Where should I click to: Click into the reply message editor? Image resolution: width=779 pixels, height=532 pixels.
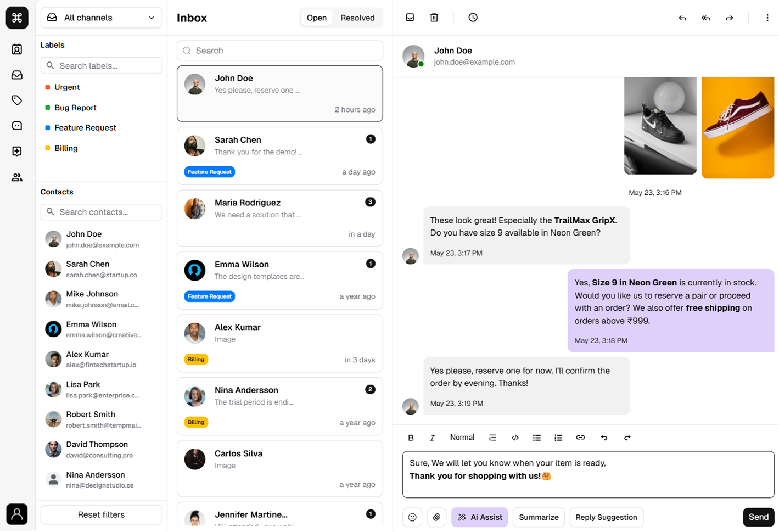coord(589,475)
